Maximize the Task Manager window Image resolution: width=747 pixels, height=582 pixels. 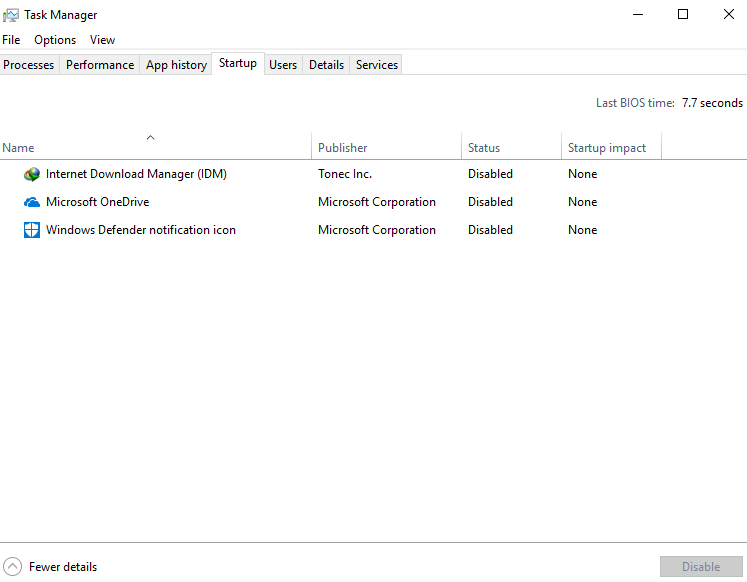[683, 15]
